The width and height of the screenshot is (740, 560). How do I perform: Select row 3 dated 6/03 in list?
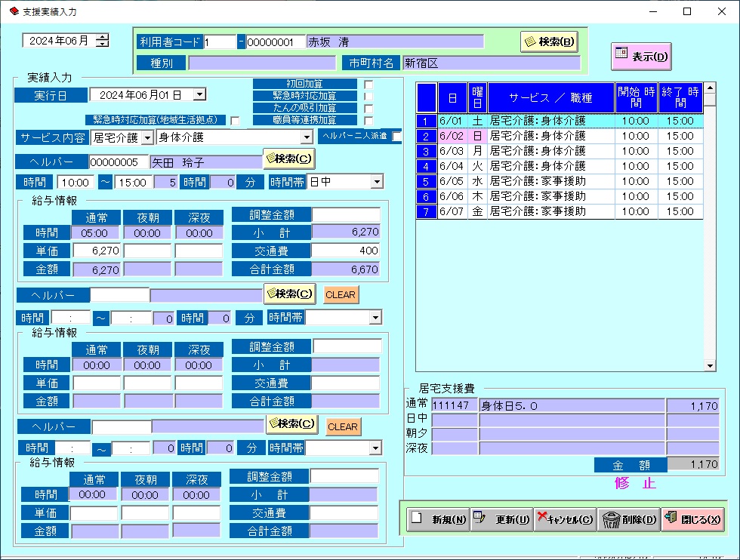point(560,151)
